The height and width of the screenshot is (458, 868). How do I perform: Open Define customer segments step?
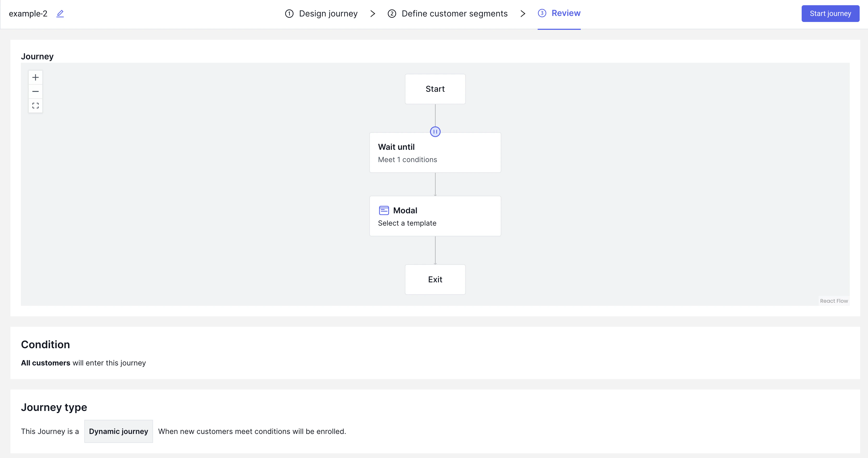point(454,14)
